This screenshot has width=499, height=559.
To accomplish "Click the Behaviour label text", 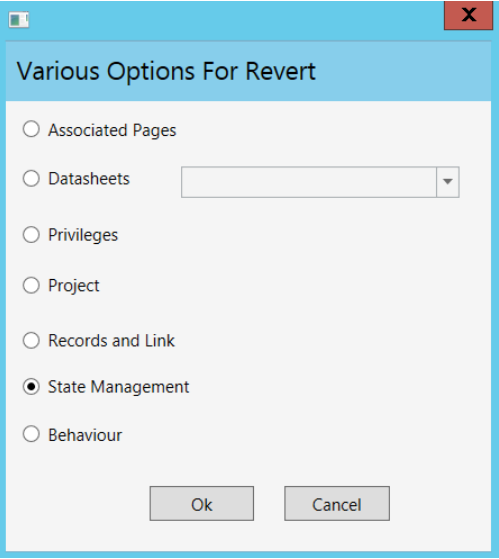I will coord(85,435).
